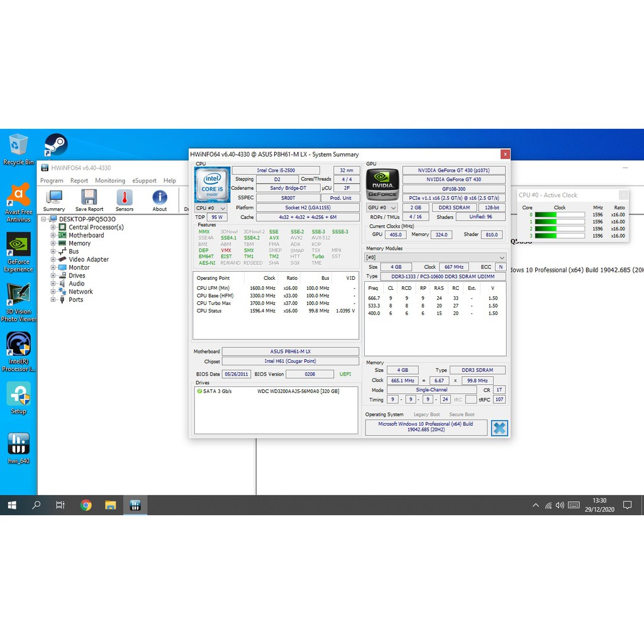This screenshot has height=644, width=644.
Task: Open the GPU #0 selector dropdown
Action: click(x=382, y=208)
